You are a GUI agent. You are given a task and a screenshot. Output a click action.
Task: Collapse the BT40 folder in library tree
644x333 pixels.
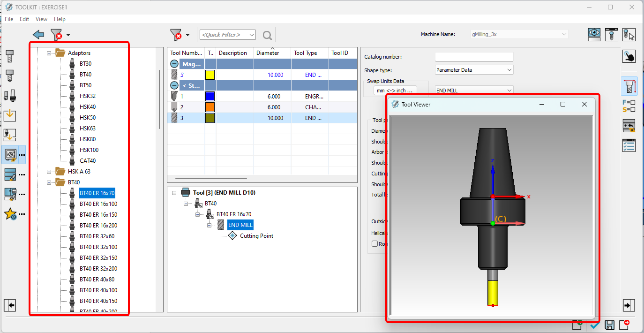48,182
